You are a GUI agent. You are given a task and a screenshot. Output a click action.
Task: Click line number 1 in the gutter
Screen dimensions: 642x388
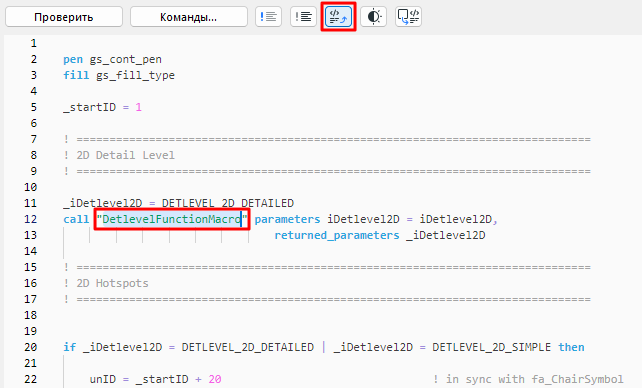click(33, 43)
